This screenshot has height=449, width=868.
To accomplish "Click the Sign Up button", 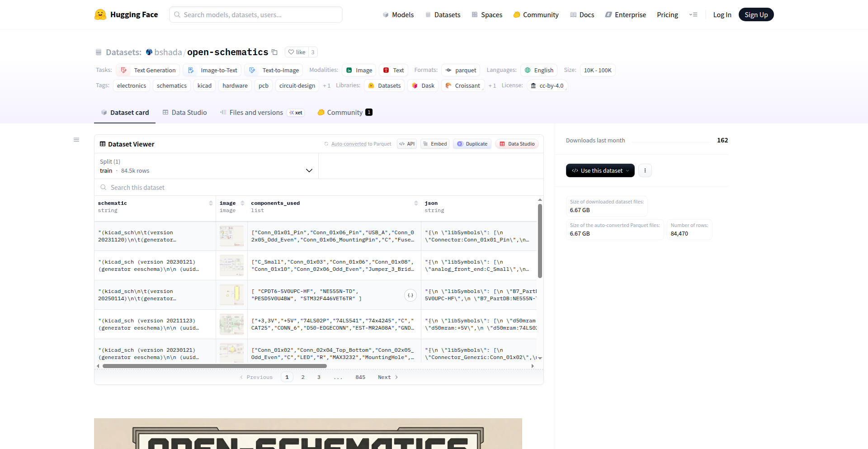I will (756, 14).
